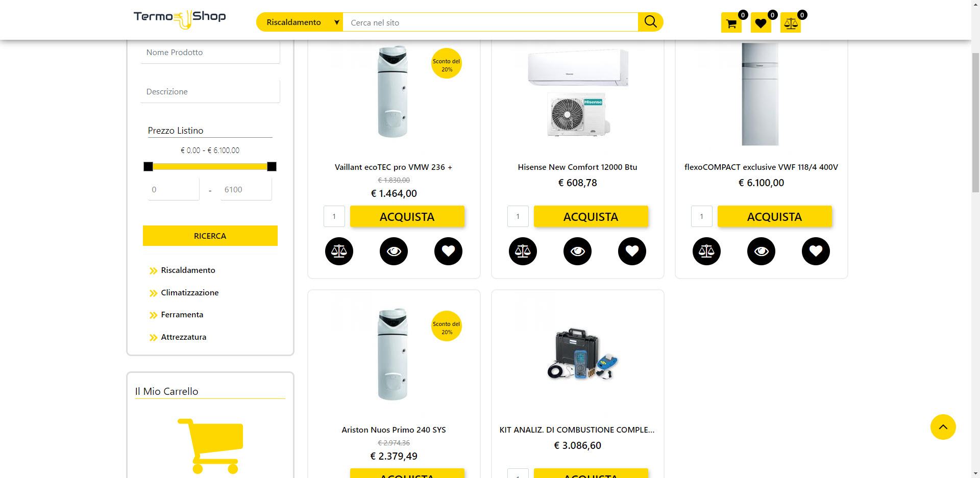Quick view the Vaillant ecoTEC pro
Screen dimensions: 980x478
click(x=394, y=251)
